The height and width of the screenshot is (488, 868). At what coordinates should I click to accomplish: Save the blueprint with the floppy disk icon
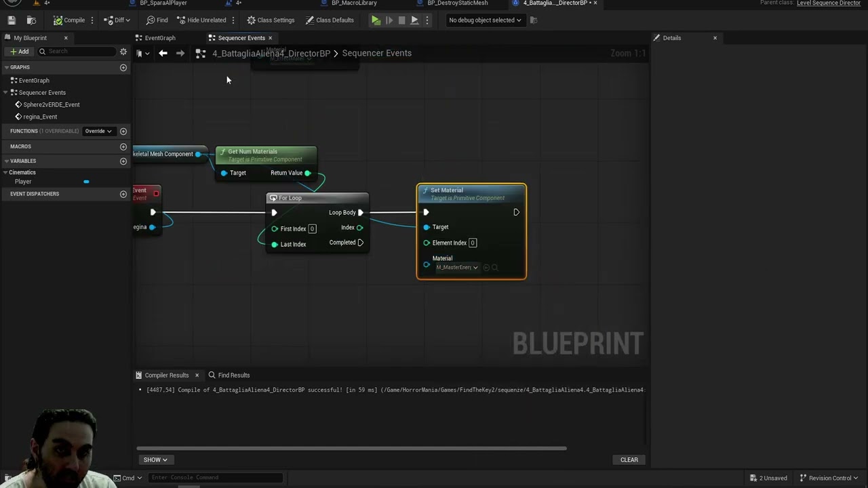12,20
